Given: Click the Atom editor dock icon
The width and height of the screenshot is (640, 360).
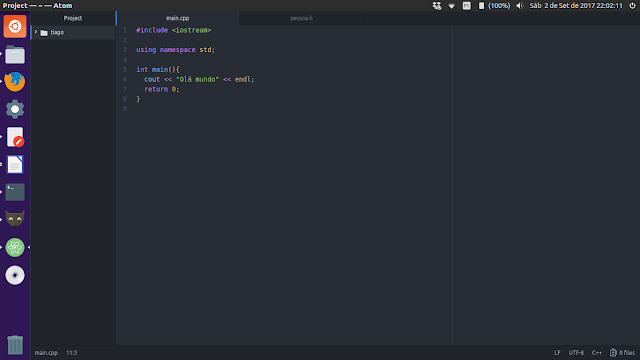Looking at the screenshot, I should pyautogui.click(x=15, y=247).
